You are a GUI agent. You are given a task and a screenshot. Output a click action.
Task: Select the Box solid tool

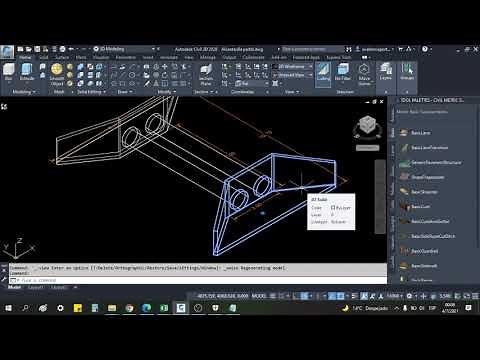tap(9, 72)
